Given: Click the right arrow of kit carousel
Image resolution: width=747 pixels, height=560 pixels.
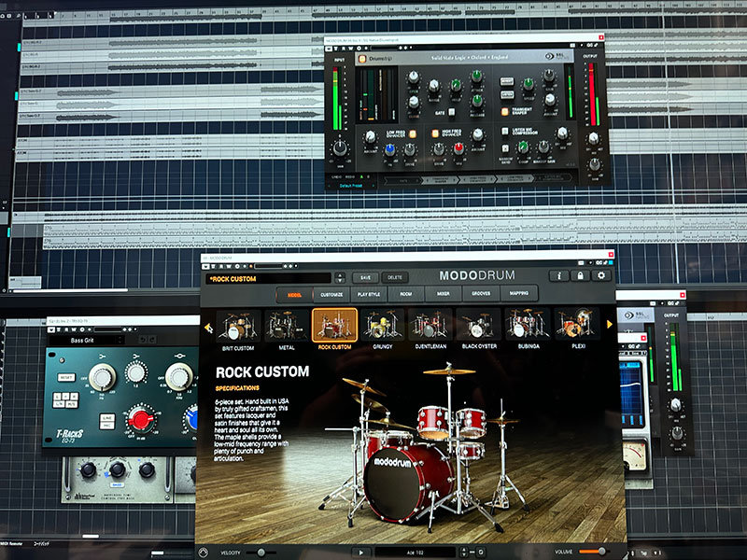Looking at the screenshot, I should click(610, 324).
